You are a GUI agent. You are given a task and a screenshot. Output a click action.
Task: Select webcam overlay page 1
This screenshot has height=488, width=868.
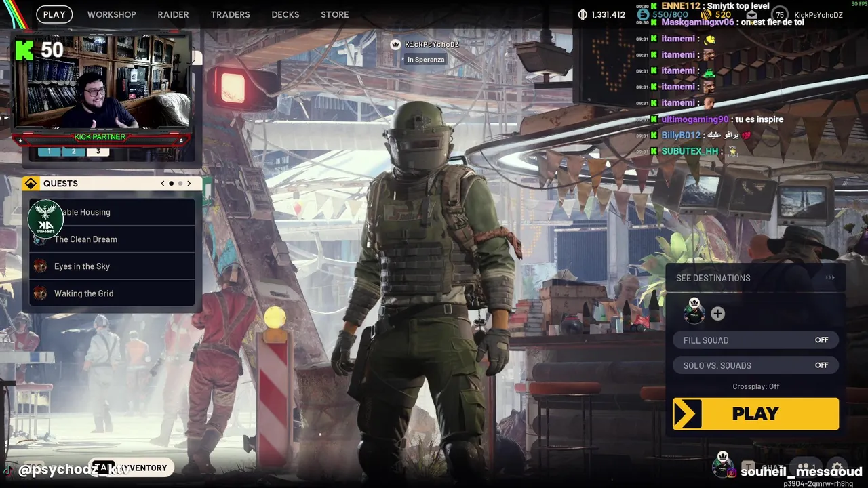point(49,151)
